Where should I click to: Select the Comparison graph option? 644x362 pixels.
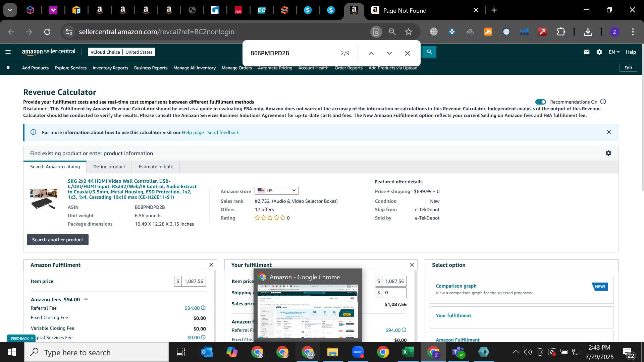click(x=522, y=290)
